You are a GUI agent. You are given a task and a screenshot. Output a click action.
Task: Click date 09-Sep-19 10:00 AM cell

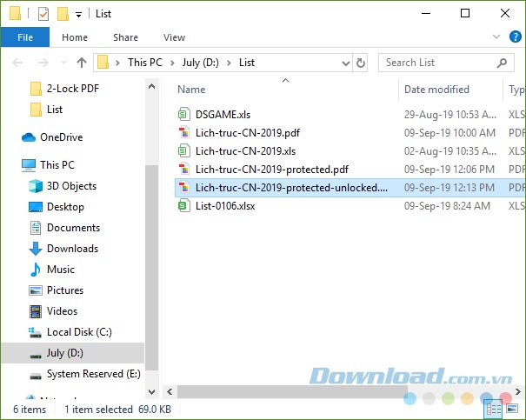pyautogui.click(x=449, y=133)
